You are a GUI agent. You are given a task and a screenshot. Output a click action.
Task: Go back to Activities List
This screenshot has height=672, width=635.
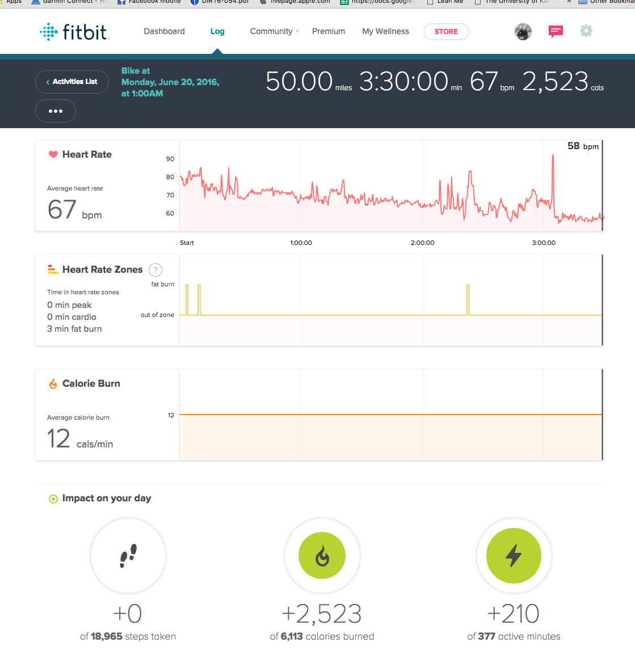point(72,82)
